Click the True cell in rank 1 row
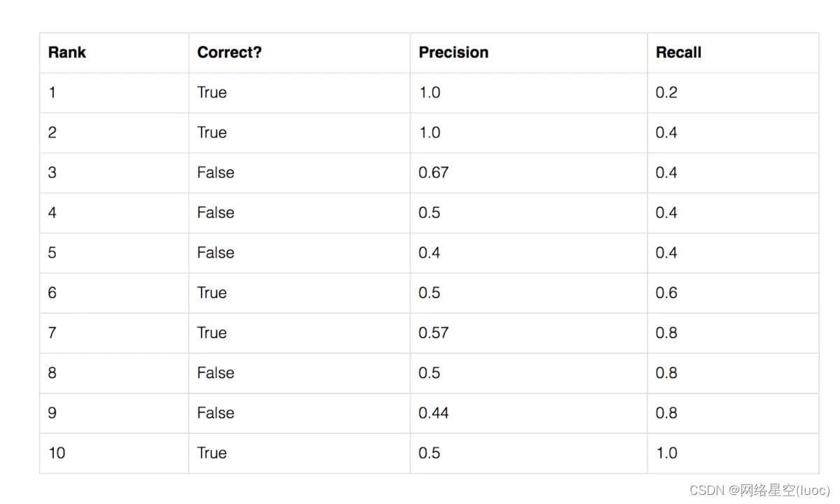The width and height of the screenshot is (840, 504). click(212, 92)
